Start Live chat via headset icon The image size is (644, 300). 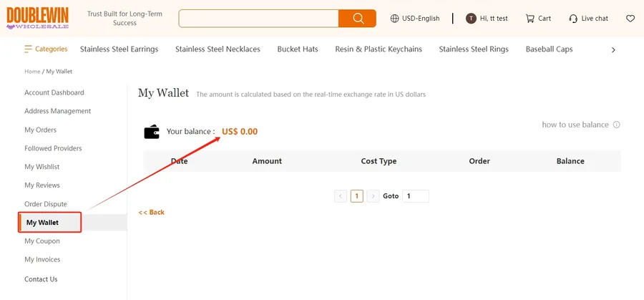(x=573, y=19)
